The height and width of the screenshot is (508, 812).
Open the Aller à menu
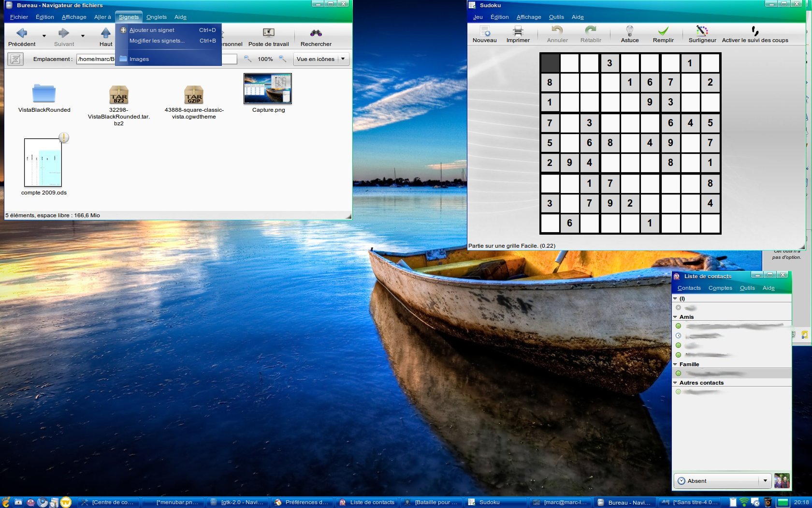[102, 17]
